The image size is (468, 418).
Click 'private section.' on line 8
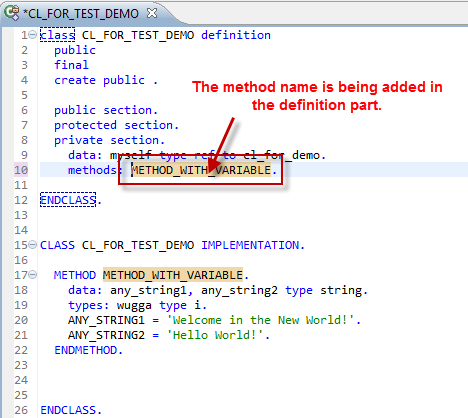(110, 140)
